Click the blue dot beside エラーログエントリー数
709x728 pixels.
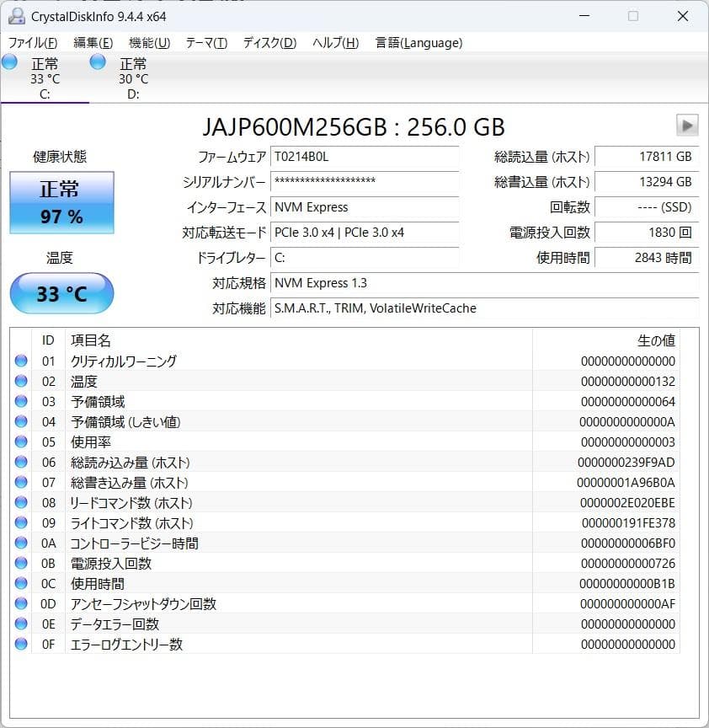(x=21, y=644)
